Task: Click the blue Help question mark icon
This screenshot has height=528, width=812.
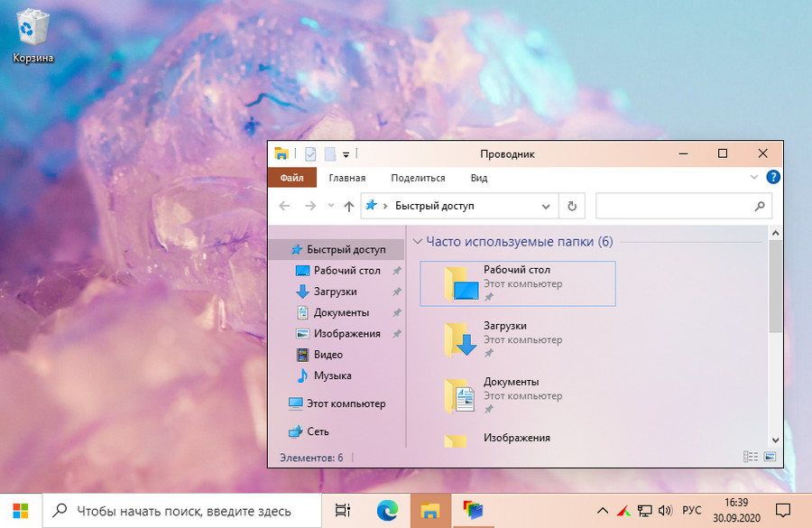Action: point(772,177)
